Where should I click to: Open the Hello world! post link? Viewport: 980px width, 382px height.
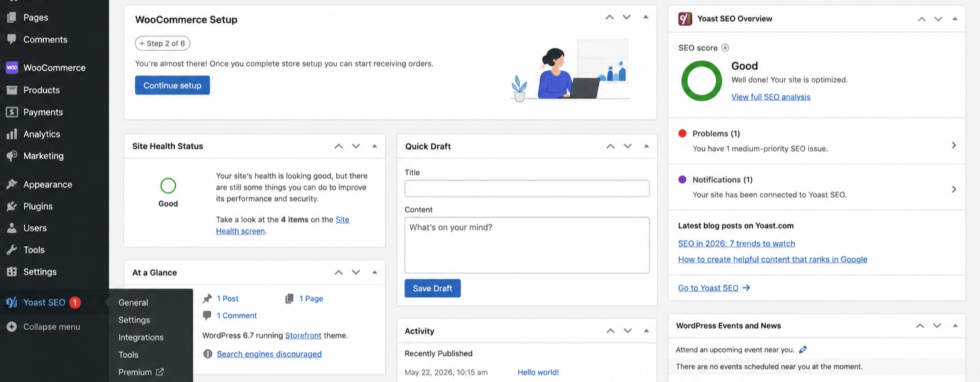pos(538,372)
